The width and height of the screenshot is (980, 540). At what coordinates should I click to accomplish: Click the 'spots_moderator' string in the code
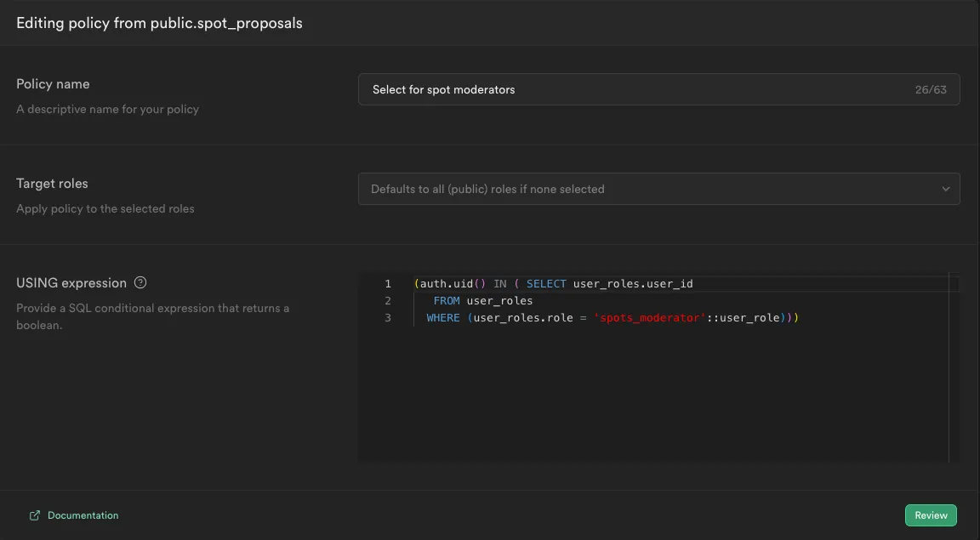click(650, 317)
